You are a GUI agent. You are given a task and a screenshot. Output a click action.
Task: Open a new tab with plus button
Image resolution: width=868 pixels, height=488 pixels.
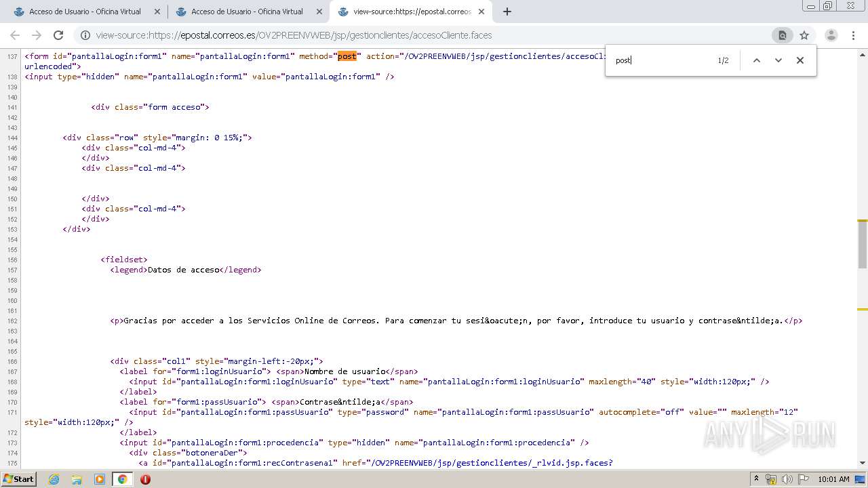pos(507,12)
